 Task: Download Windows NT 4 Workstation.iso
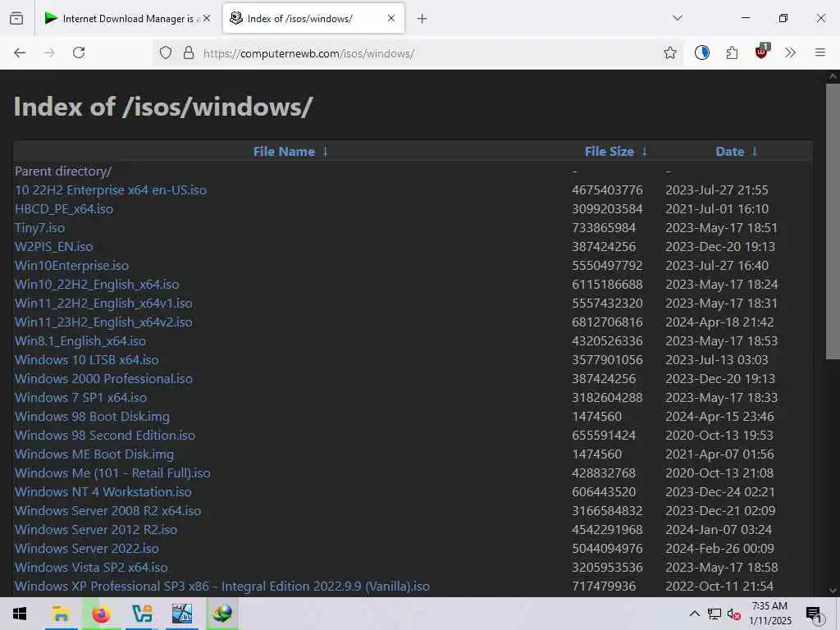[103, 492]
